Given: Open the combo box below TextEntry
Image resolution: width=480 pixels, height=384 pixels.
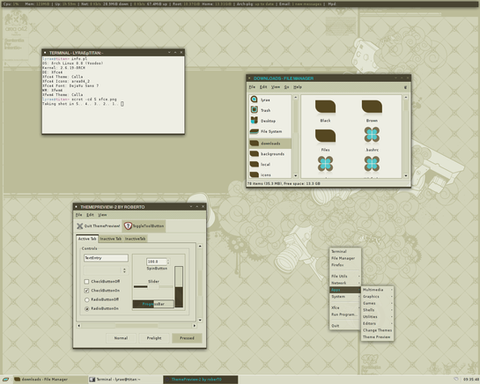Looking at the screenshot, I should tap(106, 270).
